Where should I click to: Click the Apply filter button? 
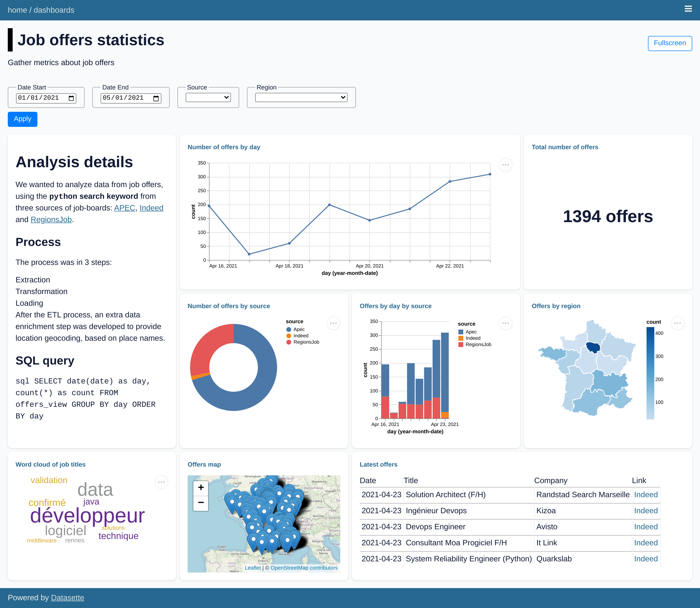22,118
